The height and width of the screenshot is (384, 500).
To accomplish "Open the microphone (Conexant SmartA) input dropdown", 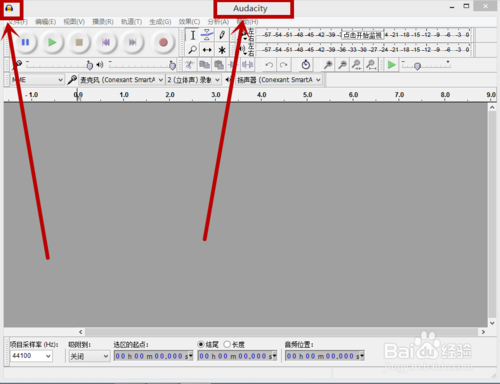I will pos(121,80).
